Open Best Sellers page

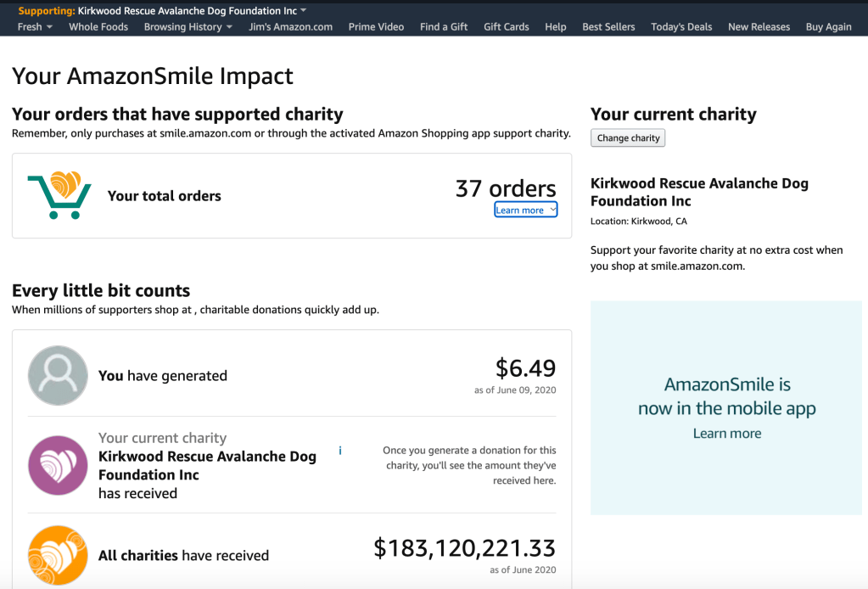tap(608, 26)
